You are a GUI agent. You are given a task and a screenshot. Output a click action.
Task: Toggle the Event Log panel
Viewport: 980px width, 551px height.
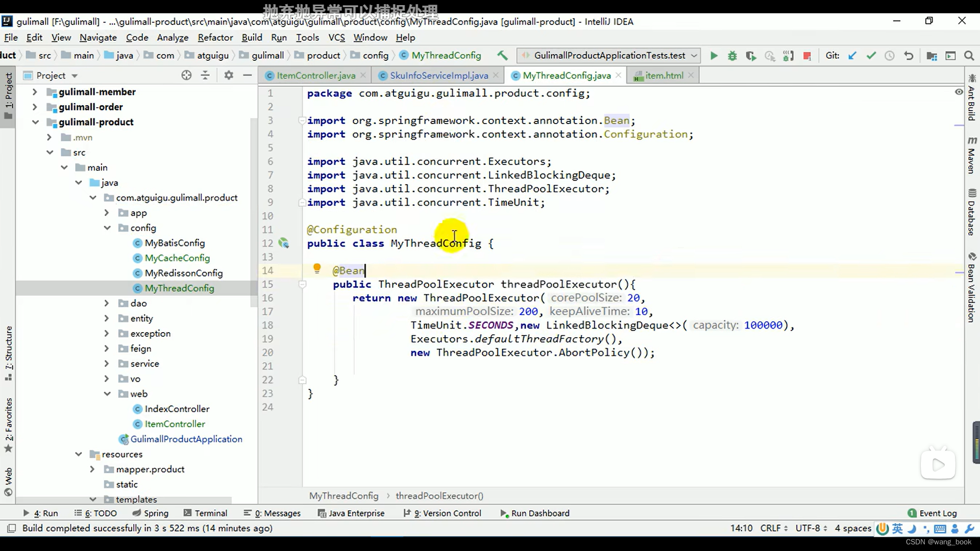tap(937, 513)
